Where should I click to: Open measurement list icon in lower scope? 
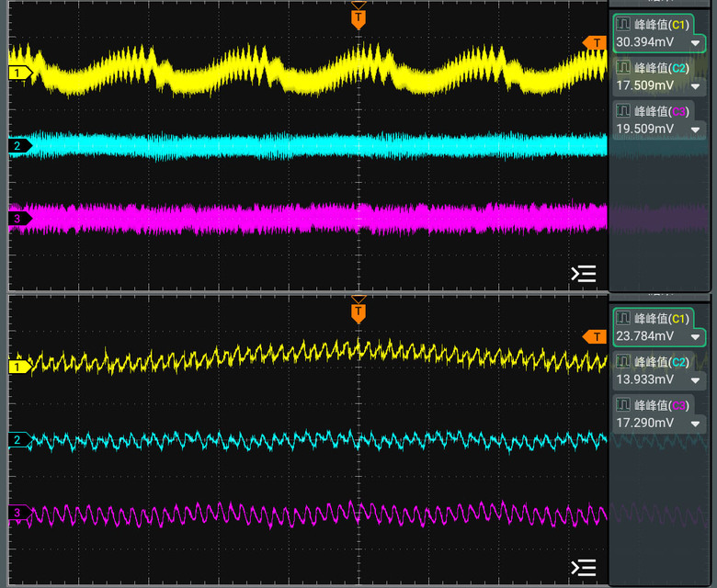tap(584, 568)
